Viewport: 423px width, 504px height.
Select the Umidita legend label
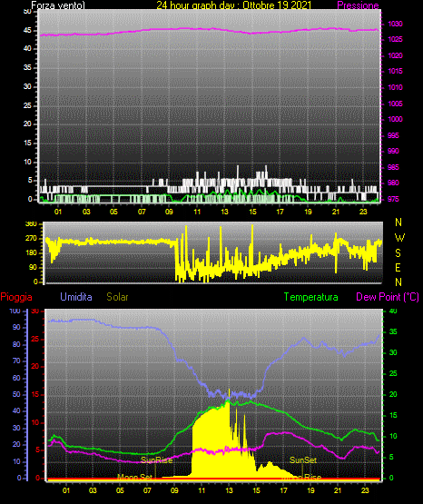tap(76, 297)
